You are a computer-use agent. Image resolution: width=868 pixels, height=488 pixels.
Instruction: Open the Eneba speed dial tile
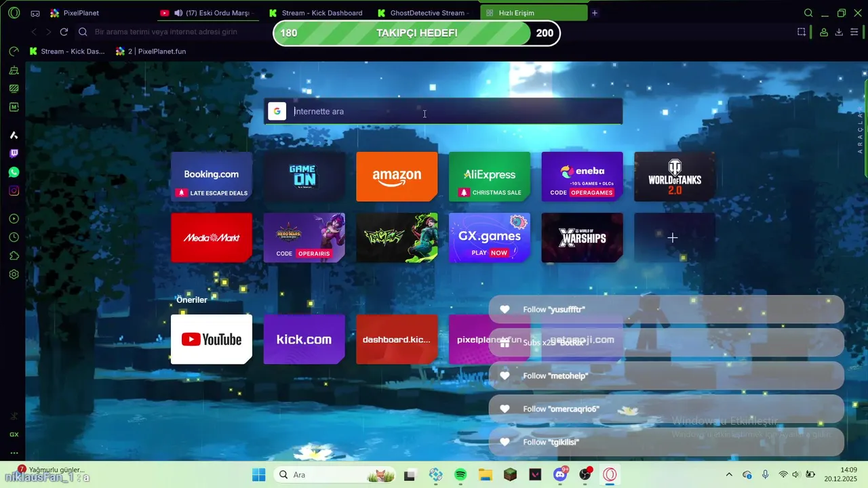[582, 176]
